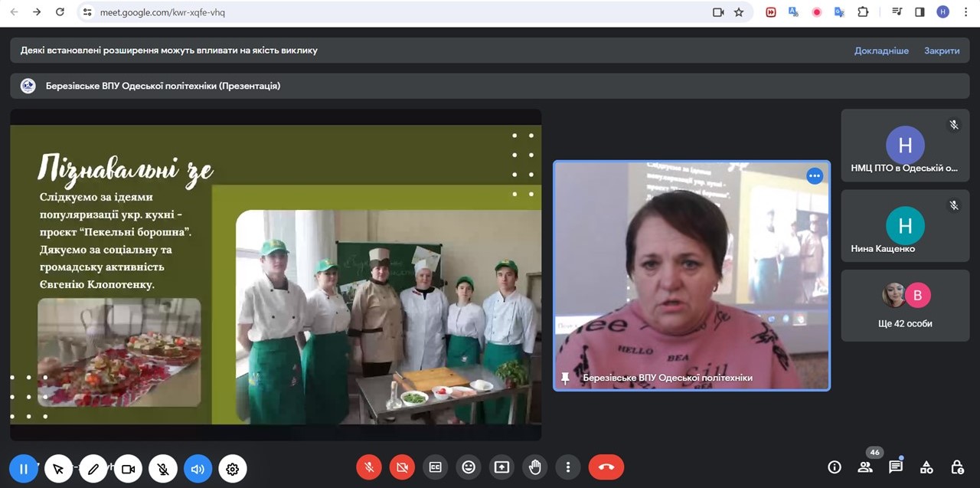Click the raise hand icon

coord(535,467)
